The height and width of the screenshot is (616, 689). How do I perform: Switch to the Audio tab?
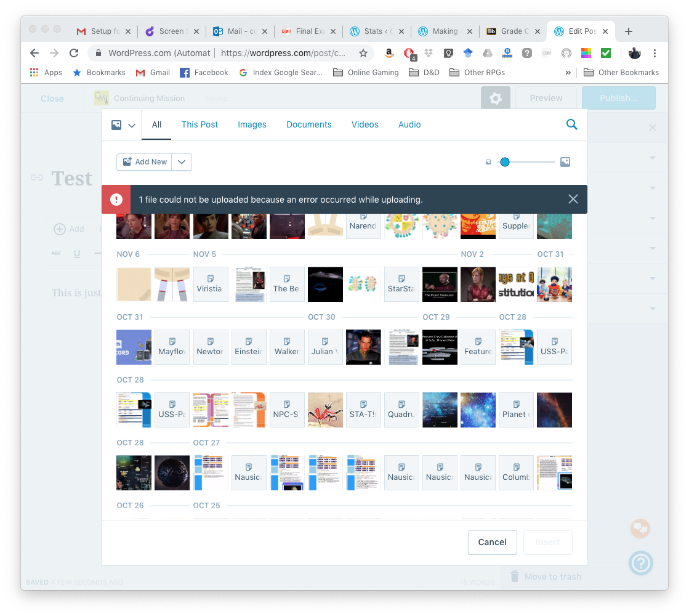click(x=409, y=124)
